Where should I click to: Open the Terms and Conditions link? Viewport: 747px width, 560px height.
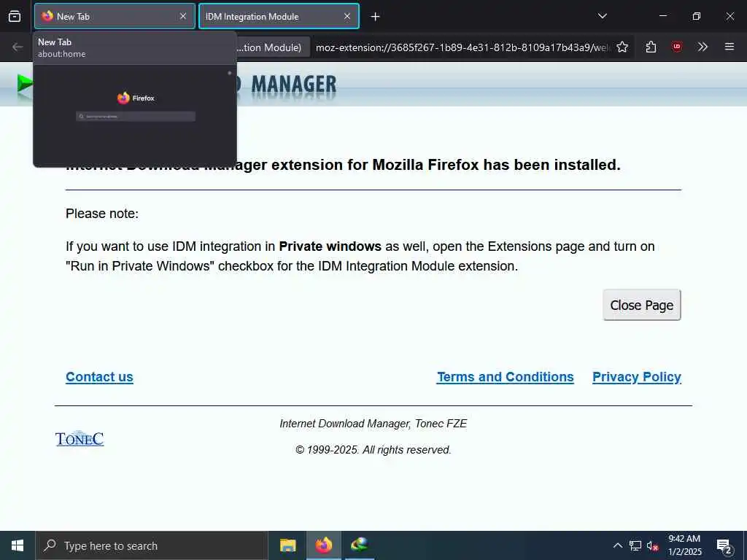(506, 377)
